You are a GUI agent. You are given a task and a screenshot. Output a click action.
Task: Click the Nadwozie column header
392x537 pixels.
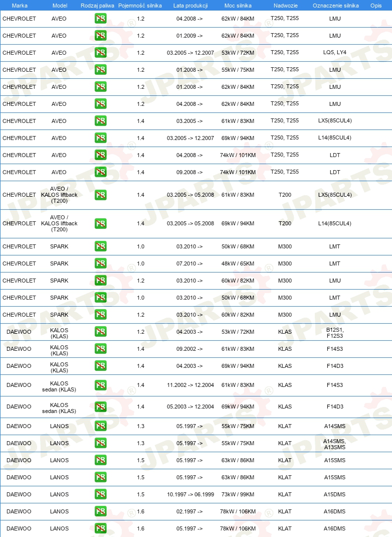pos(286,6)
